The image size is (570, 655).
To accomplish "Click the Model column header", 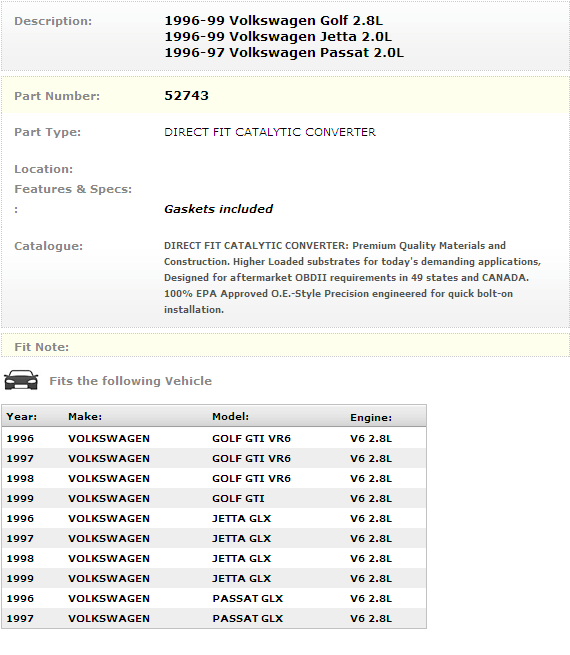I will tap(231, 416).
